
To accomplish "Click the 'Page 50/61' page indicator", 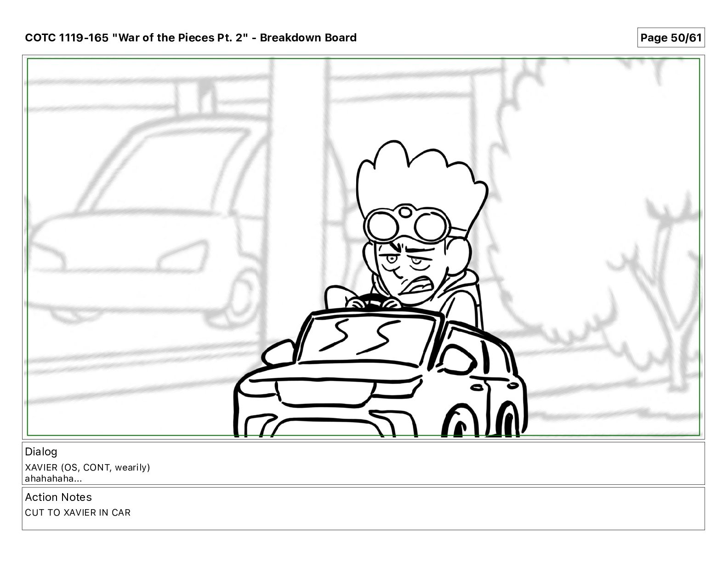I will (671, 38).
